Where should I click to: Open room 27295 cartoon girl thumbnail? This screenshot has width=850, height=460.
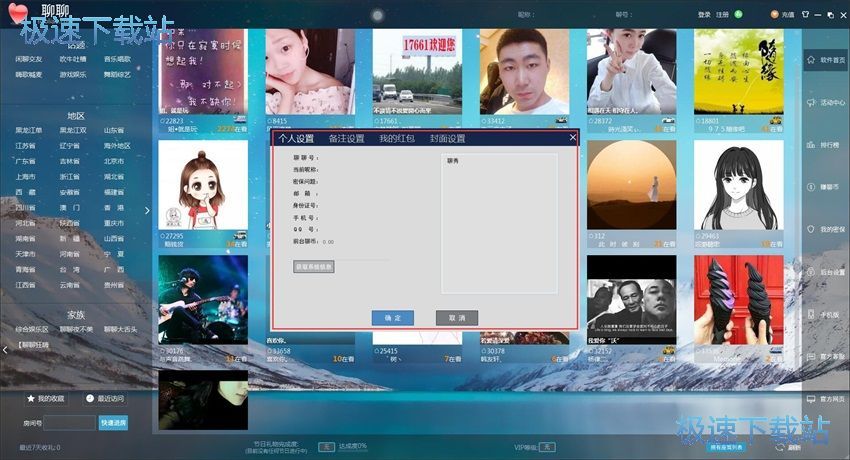tap(203, 185)
